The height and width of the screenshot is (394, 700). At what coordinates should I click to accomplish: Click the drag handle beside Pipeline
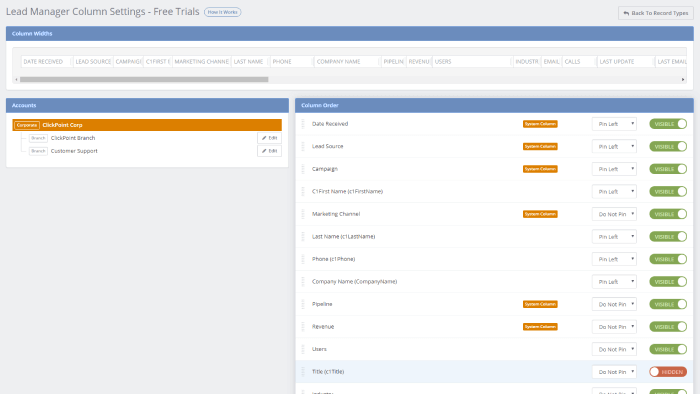click(x=303, y=304)
